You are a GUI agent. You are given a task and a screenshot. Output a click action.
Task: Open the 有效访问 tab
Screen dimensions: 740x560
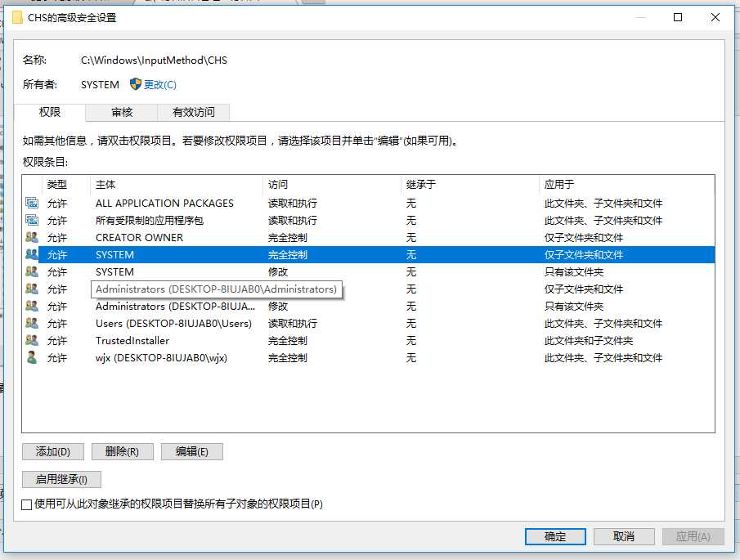[194, 112]
